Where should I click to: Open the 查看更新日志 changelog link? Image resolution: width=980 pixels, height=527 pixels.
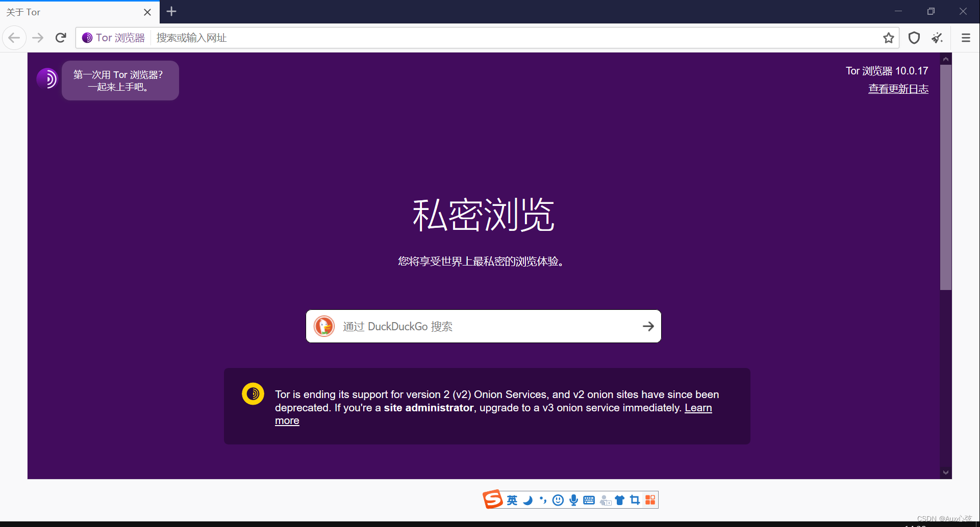point(898,89)
